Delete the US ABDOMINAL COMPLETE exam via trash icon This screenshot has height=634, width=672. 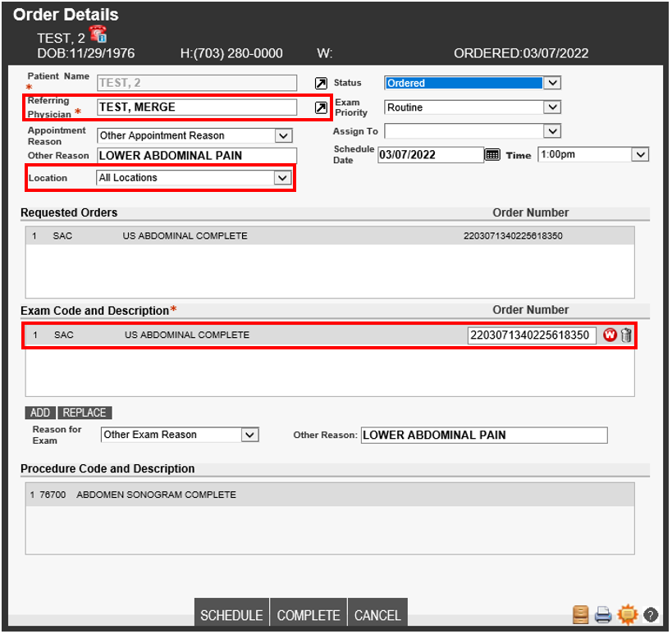626,335
